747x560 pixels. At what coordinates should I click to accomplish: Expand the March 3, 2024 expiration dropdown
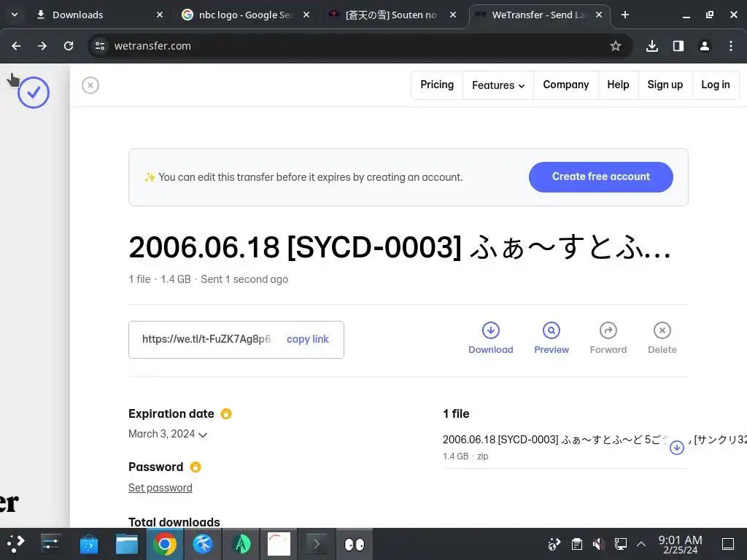tap(168, 434)
